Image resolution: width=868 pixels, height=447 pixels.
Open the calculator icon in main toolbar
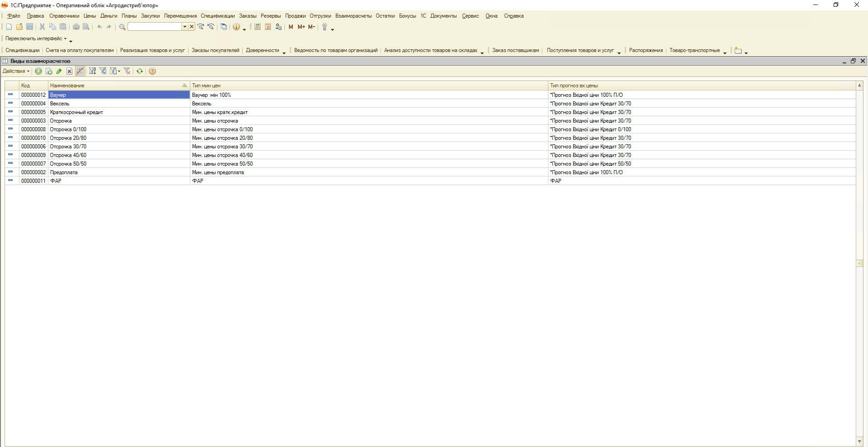pos(257,27)
